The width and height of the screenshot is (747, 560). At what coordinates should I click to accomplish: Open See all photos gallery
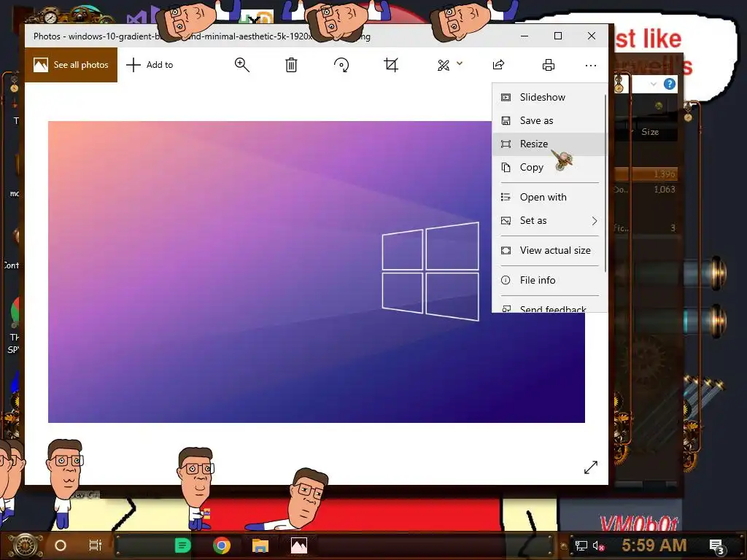(x=71, y=65)
